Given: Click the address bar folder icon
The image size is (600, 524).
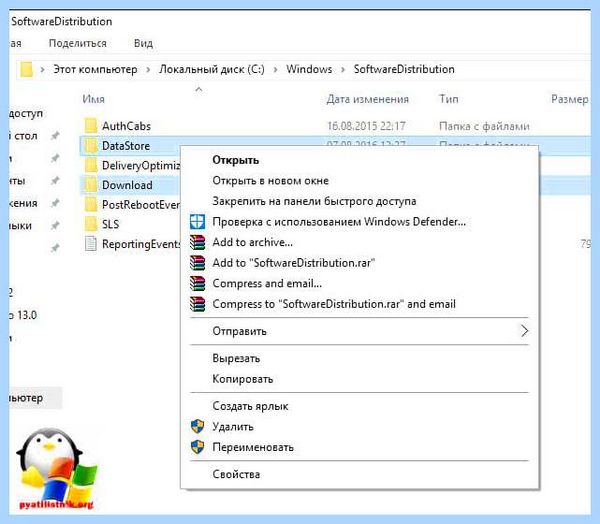Looking at the screenshot, I should (26, 69).
